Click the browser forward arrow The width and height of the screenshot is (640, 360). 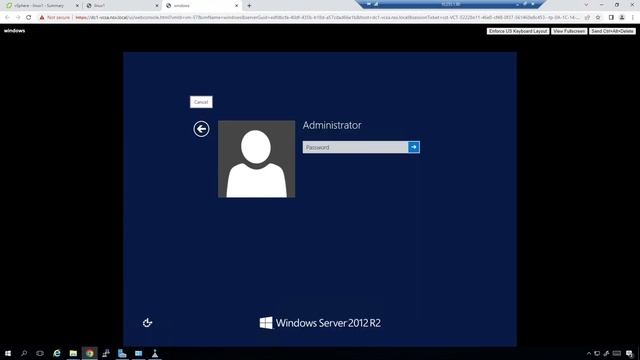(18, 18)
